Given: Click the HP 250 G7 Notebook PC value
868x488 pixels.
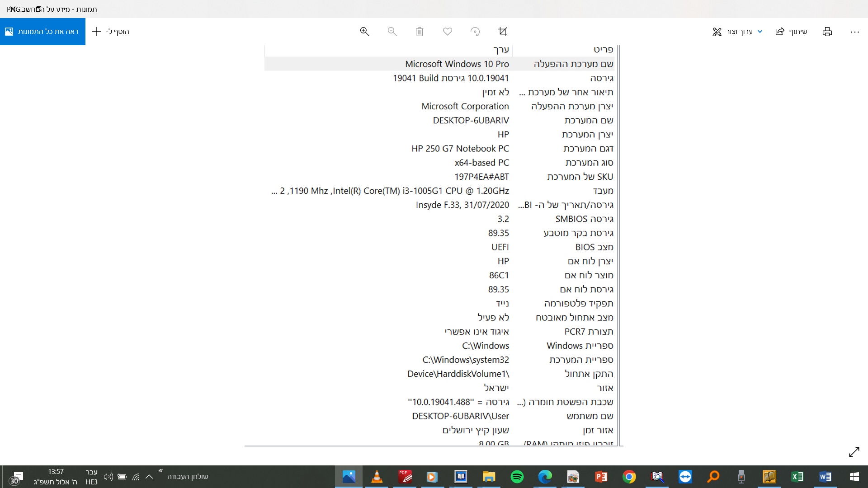Looking at the screenshot, I should tap(460, 149).
